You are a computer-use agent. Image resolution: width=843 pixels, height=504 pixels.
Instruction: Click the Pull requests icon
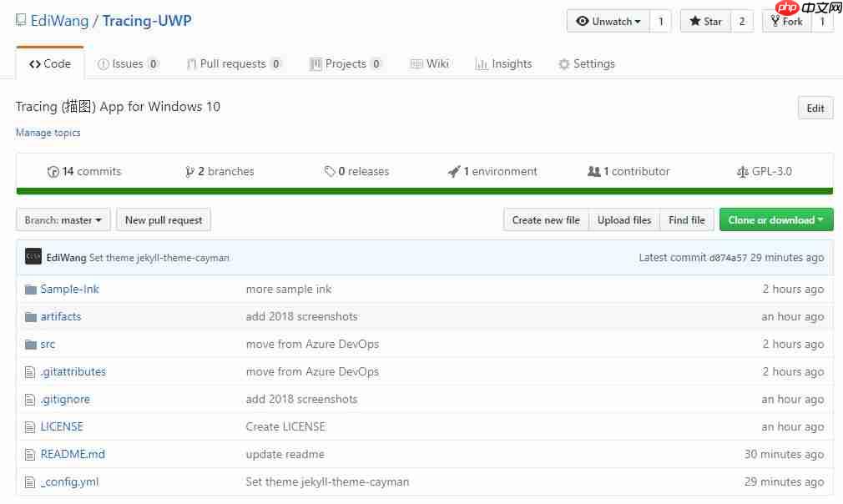(x=191, y=64)
